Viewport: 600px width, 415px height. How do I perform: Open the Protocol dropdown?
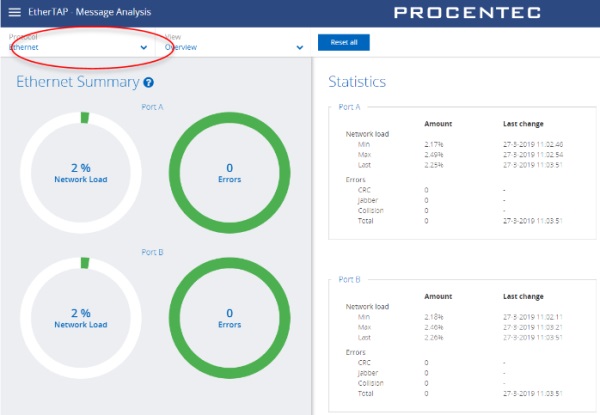[x=78, y=42]
